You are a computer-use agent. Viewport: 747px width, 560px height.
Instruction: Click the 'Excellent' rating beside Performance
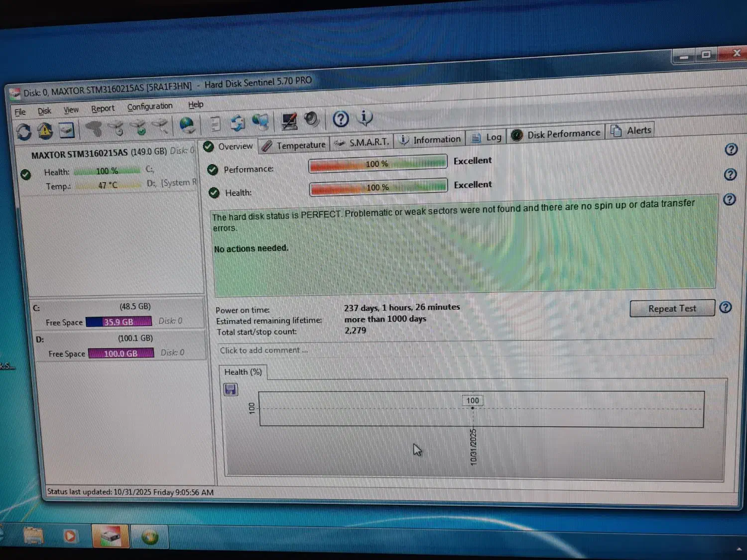(473, 161)
